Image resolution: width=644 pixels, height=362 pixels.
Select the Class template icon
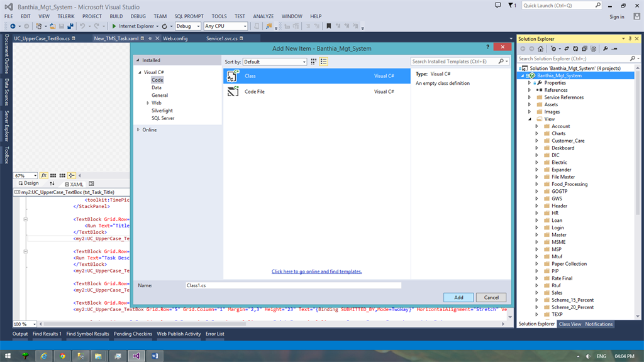[233, 75]
